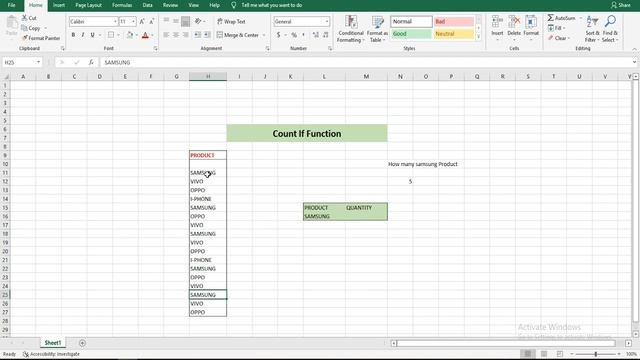Decrease font size with the smaller A icon
The width and height of the screenshot is (640, 360).
(151, 21)
